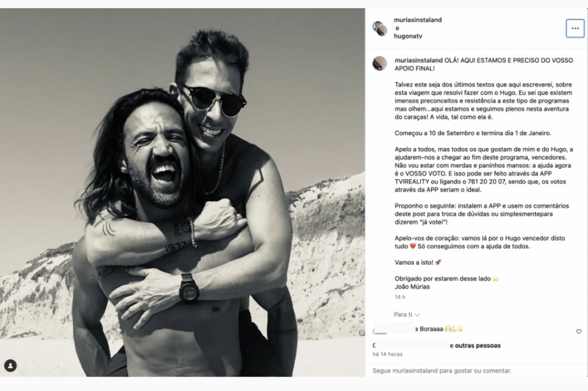Click the blurred commenter name before Boraaaa
This screenshot has width=588, height=391.
click(394, 329)
